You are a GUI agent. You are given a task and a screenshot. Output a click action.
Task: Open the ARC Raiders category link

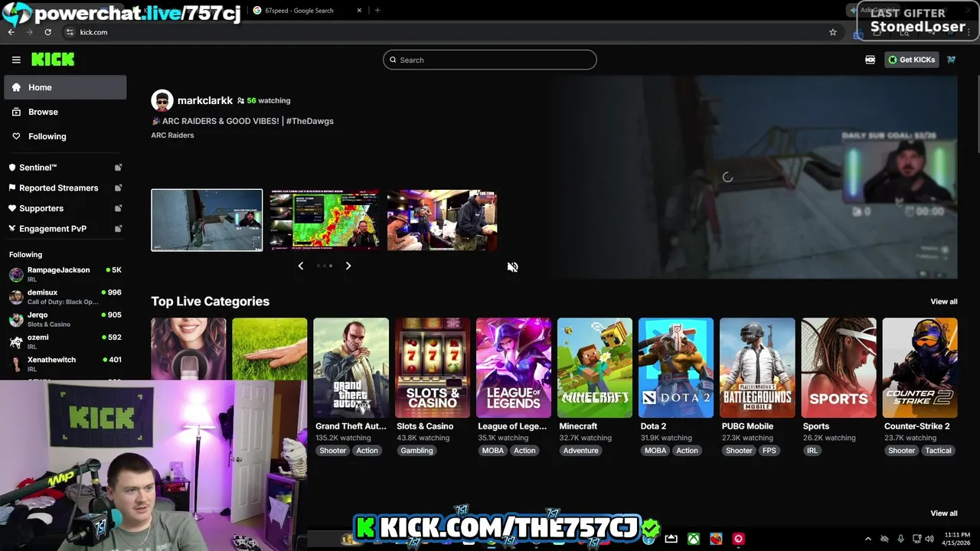(172, 135)
